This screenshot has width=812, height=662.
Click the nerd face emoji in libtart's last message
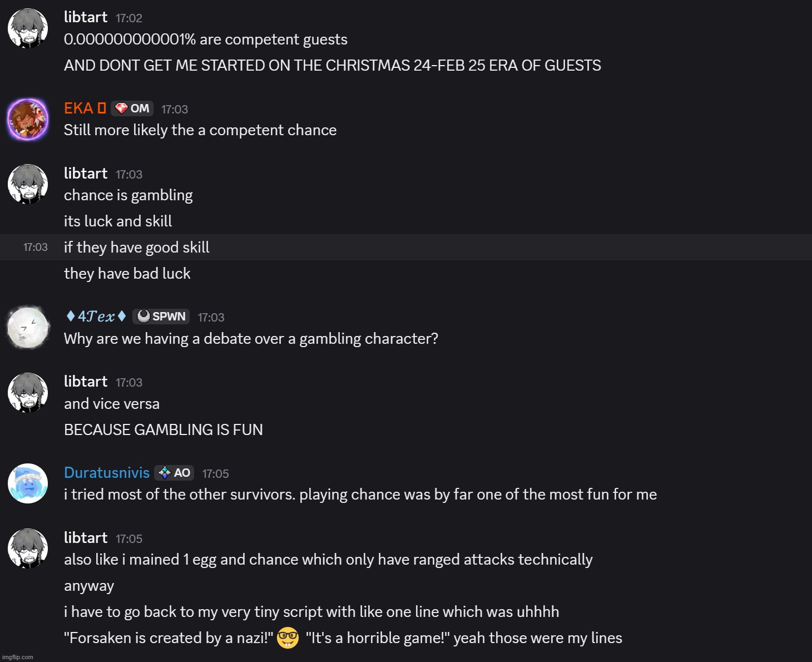287,638
